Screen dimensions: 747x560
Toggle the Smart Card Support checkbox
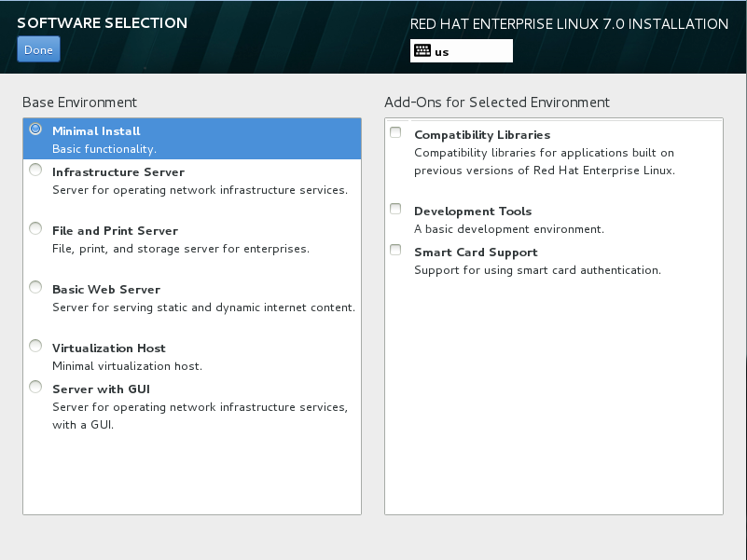point(395,251)
